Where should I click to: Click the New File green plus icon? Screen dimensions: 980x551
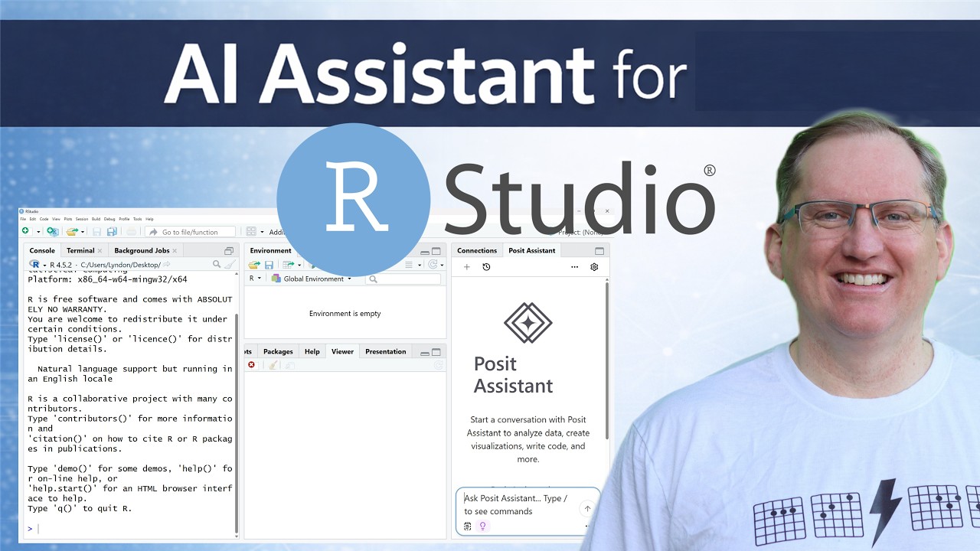pos(25,231)
